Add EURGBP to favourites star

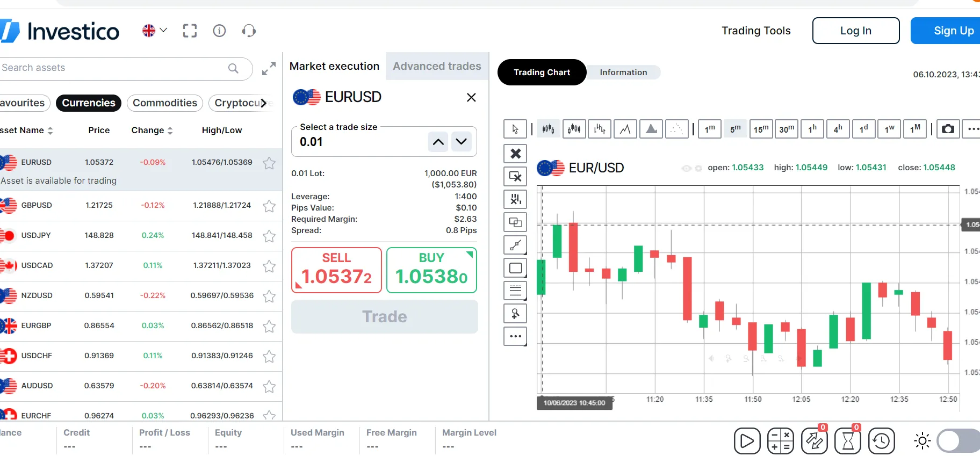(x=269, y=326)
